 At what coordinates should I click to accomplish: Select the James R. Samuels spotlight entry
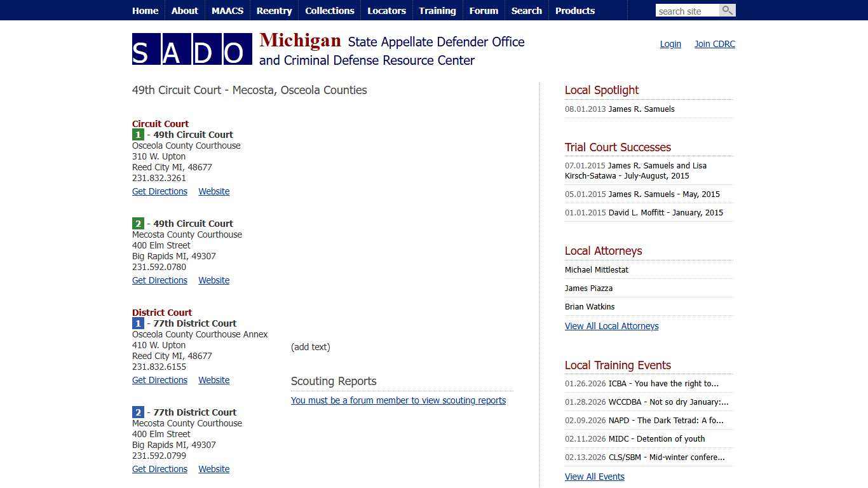click(641, 109)
